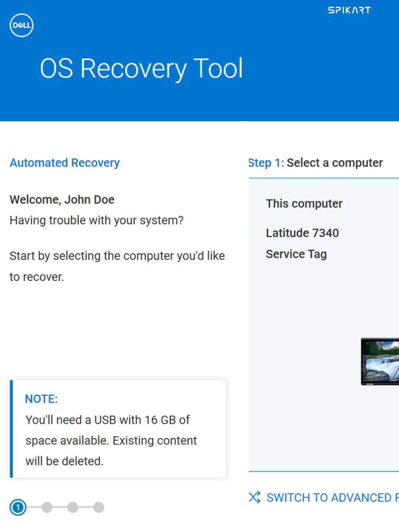Viewport: 399px width, 532px height.
Task: Select the fourth progress step dot
Action: point(99,507)
